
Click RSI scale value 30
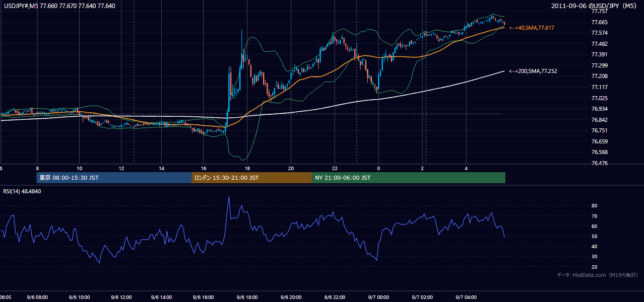coord(595,256)
